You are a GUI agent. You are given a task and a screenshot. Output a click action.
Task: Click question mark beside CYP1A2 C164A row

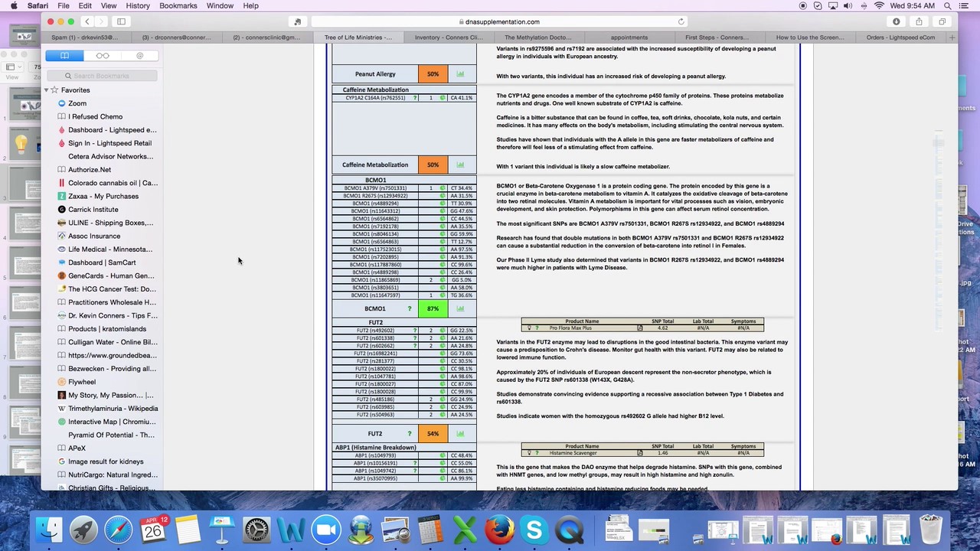tap(415, 98)
